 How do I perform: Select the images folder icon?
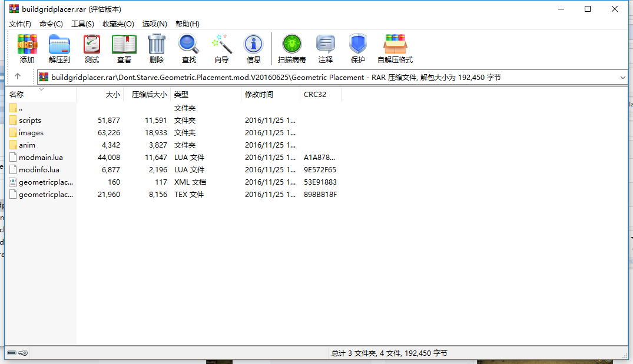pyautogui.click(x=13, y=132)
